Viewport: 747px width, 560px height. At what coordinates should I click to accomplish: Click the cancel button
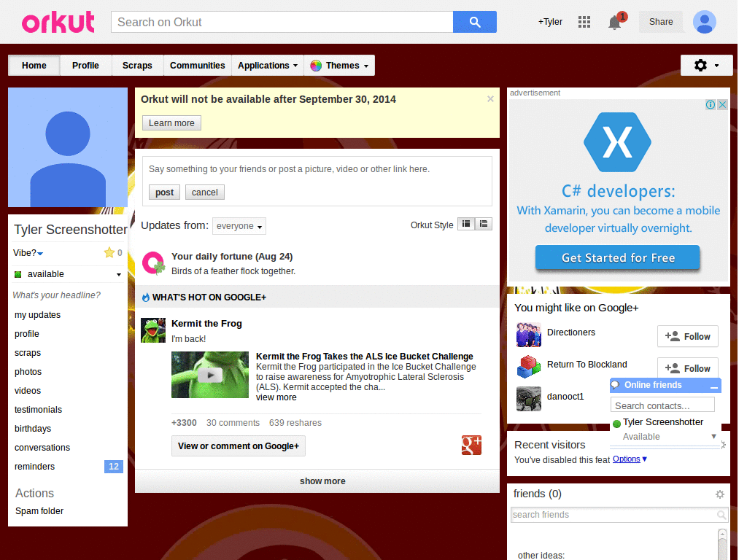tap(205, 192)
